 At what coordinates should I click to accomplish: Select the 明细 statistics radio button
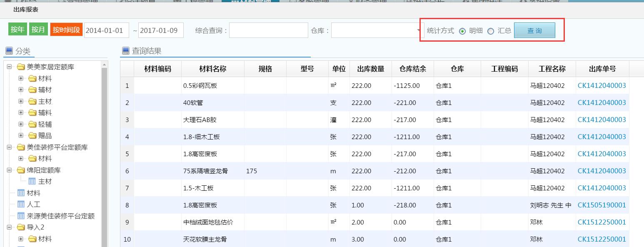pos(462,31)
